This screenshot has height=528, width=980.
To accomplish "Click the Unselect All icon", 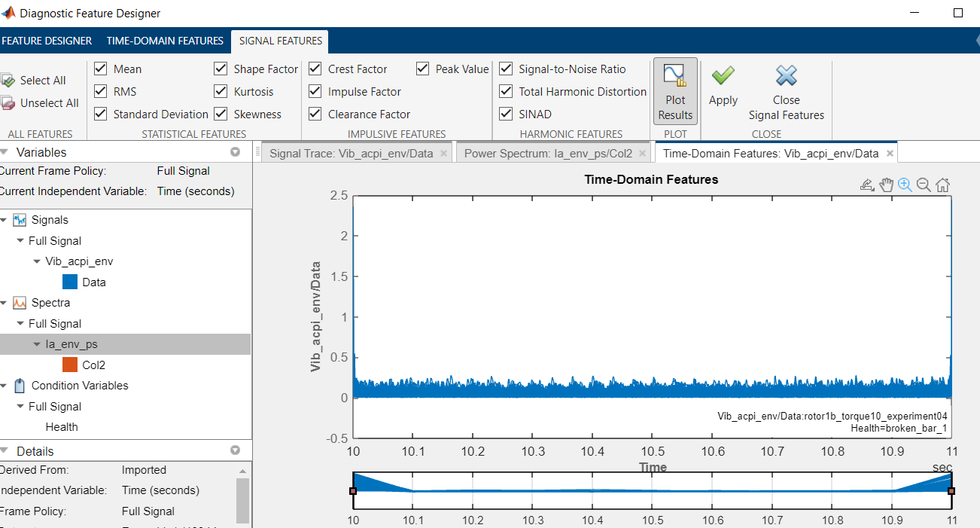I will 8,103.
